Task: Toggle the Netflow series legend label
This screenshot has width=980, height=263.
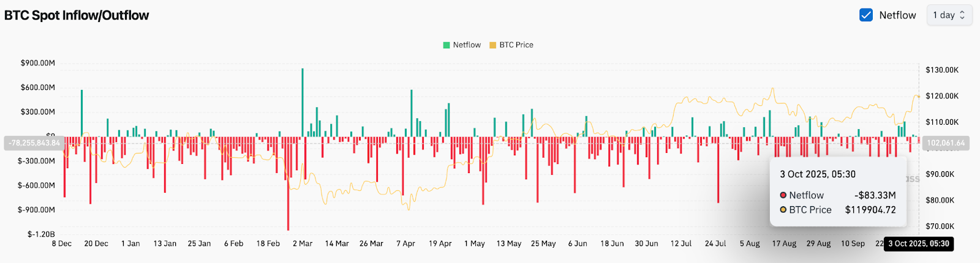Action: tap(467, 45)
